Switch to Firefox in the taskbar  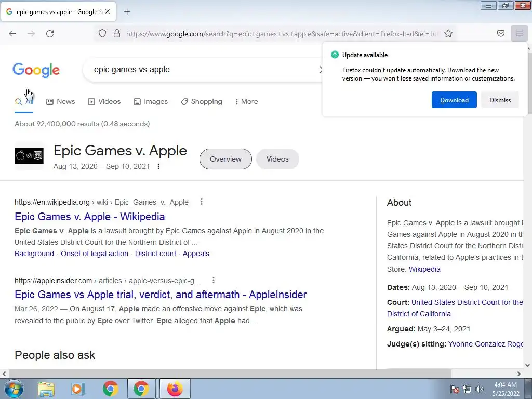coord(175,389)
